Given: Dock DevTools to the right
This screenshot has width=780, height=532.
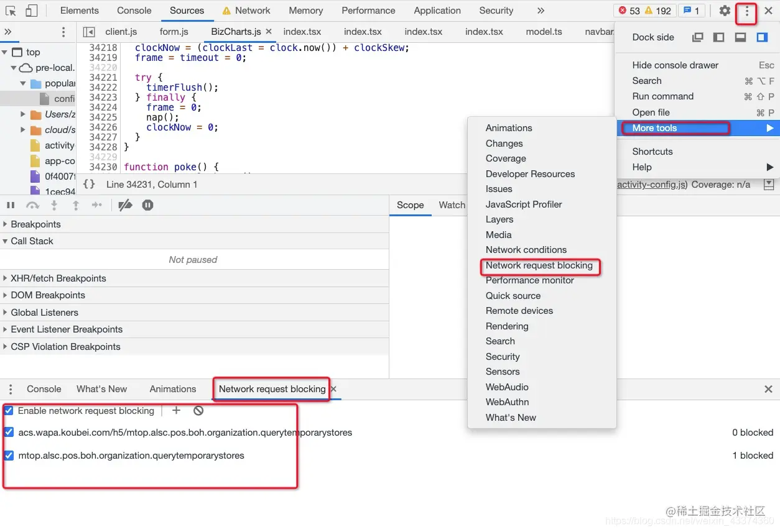Looking at the screenshot, I should 762,37.
